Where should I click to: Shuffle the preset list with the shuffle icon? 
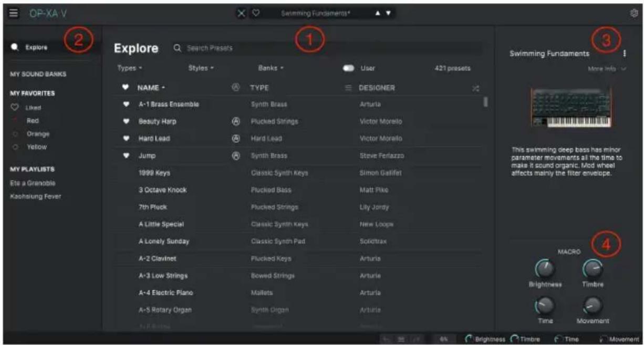tap(475, 88)
